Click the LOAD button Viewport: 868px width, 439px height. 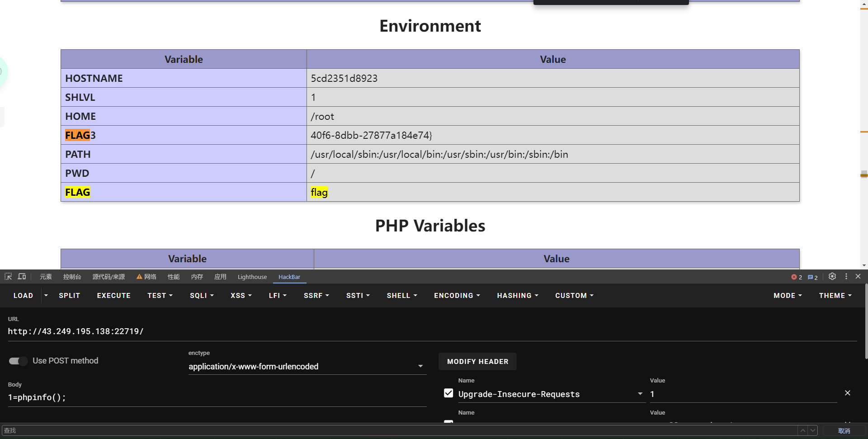point(23,295)
